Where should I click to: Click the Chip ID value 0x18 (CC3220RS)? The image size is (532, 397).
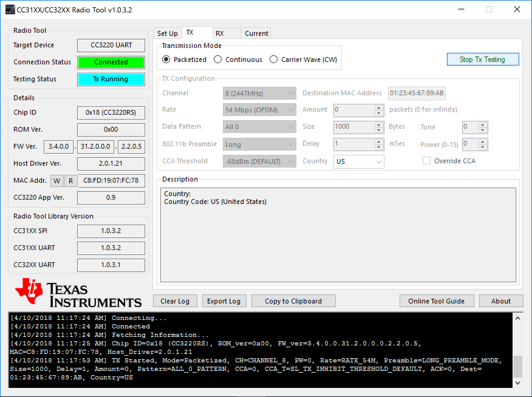[111, 113]
